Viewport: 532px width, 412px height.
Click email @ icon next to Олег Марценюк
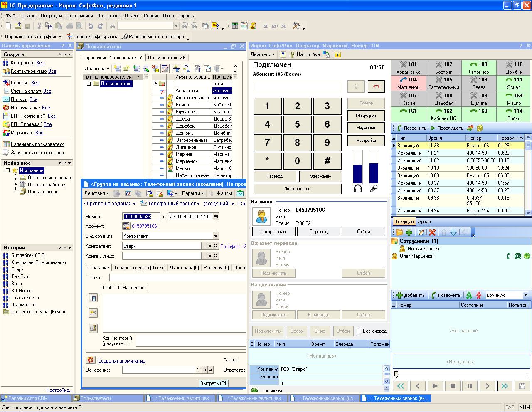517,256
